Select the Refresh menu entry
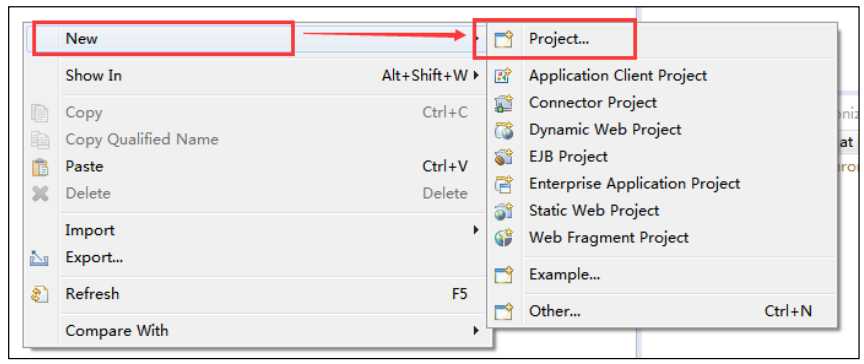 point(258,294)
